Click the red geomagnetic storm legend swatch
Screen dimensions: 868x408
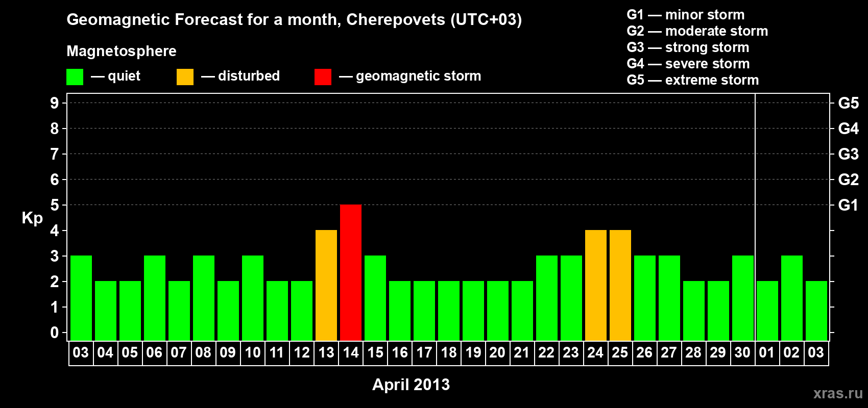(x=323, y=77)
